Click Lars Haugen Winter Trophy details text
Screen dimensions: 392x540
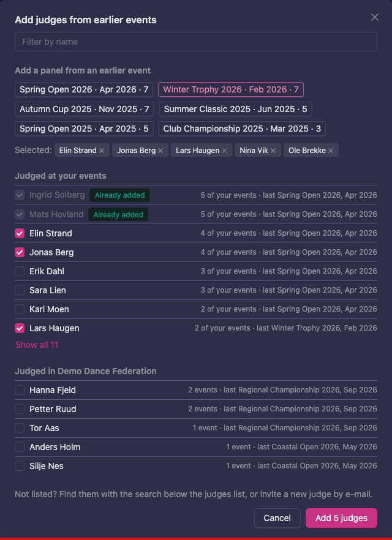pos(286,328)
